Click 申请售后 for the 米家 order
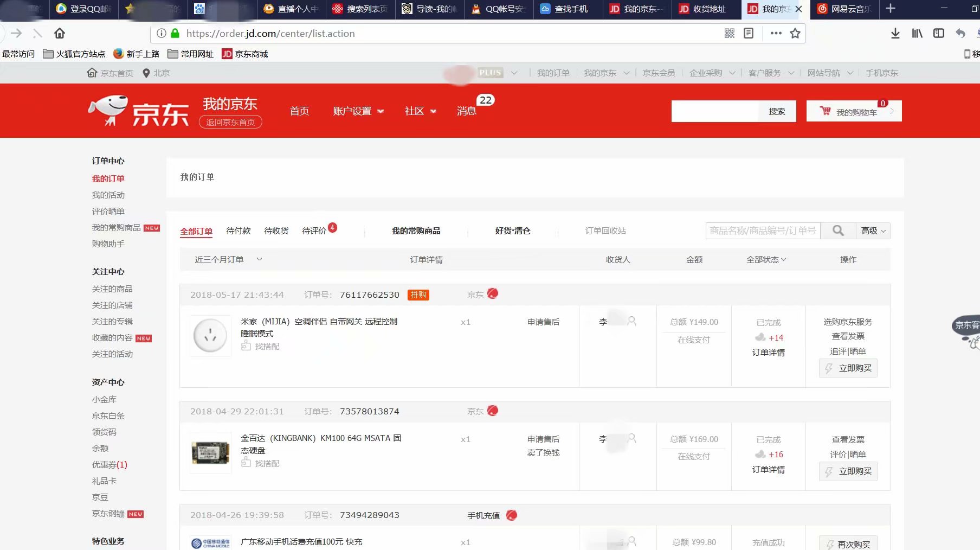980x550 pixels. pos(543,322)
